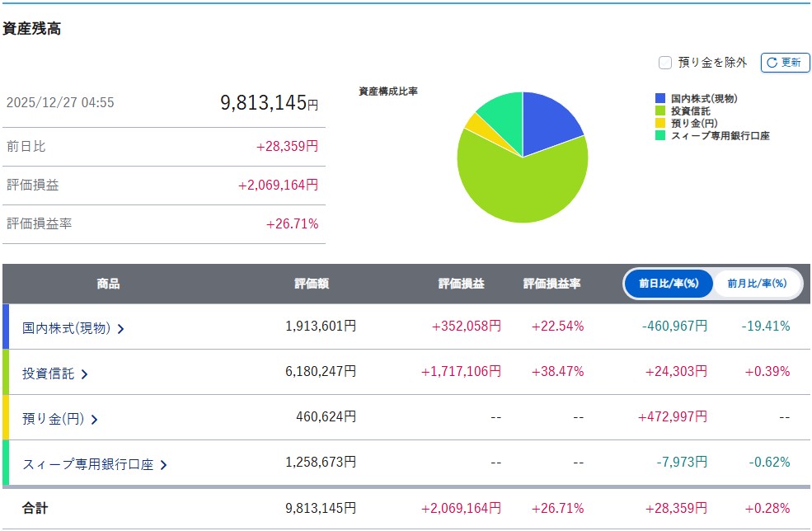Click the arrow icon beside 投資信託
This screenshot has height=531, width=812.
coord(85,374)
